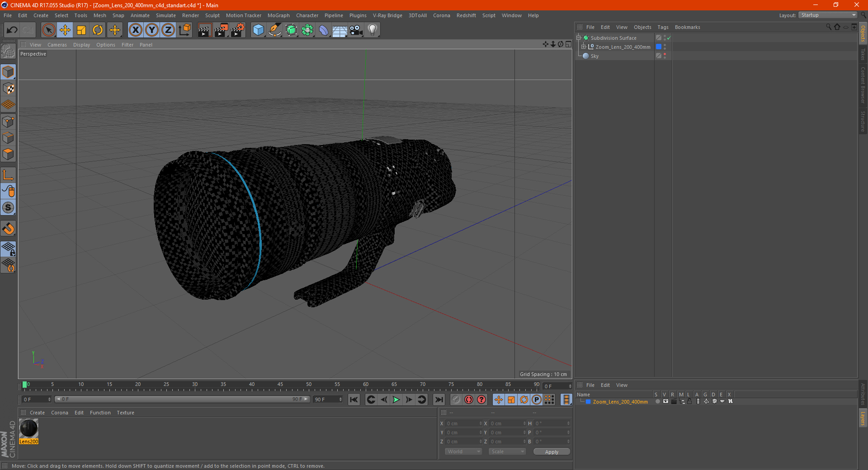Open the World coordinate dropdown
The image size is (868, 470).
coord(463,451)
